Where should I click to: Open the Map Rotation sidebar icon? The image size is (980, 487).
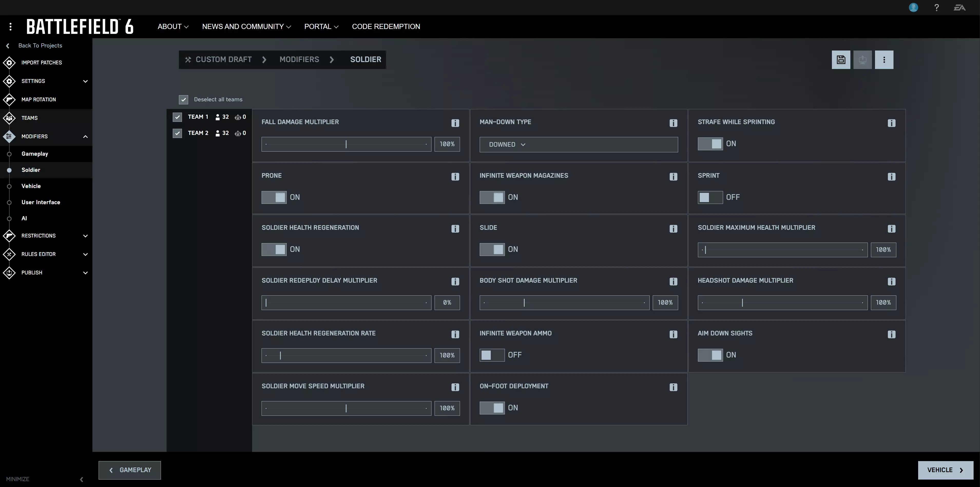pos(9,100)
